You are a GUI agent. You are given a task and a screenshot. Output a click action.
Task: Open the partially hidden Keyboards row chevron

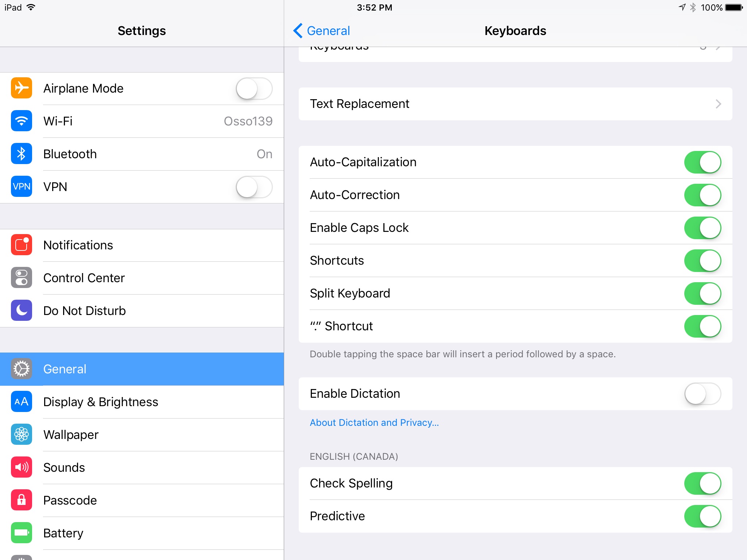tap(718, 49)
